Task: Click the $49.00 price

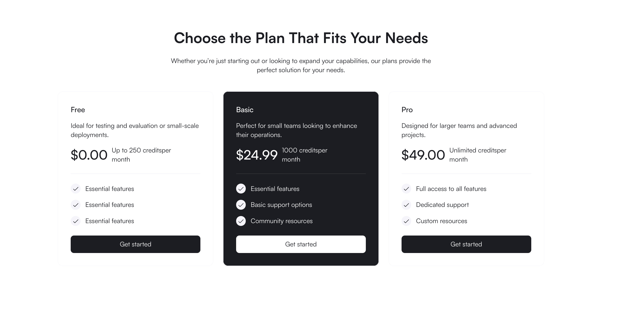Action: coord(423,155)
